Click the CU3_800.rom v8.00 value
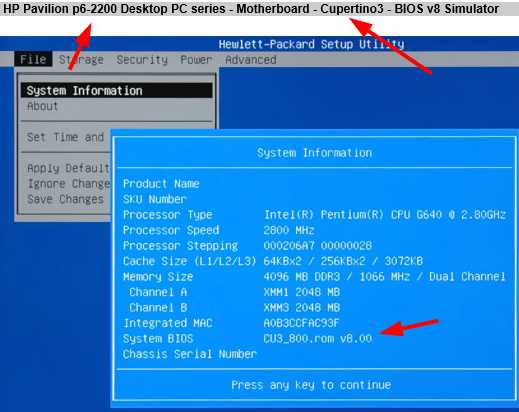 point(318,339)
